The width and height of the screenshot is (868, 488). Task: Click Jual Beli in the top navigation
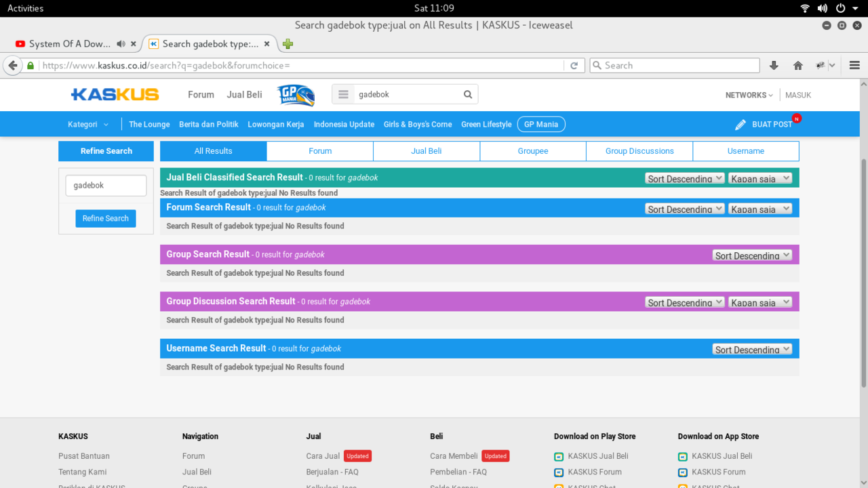[x=244, y=95]
